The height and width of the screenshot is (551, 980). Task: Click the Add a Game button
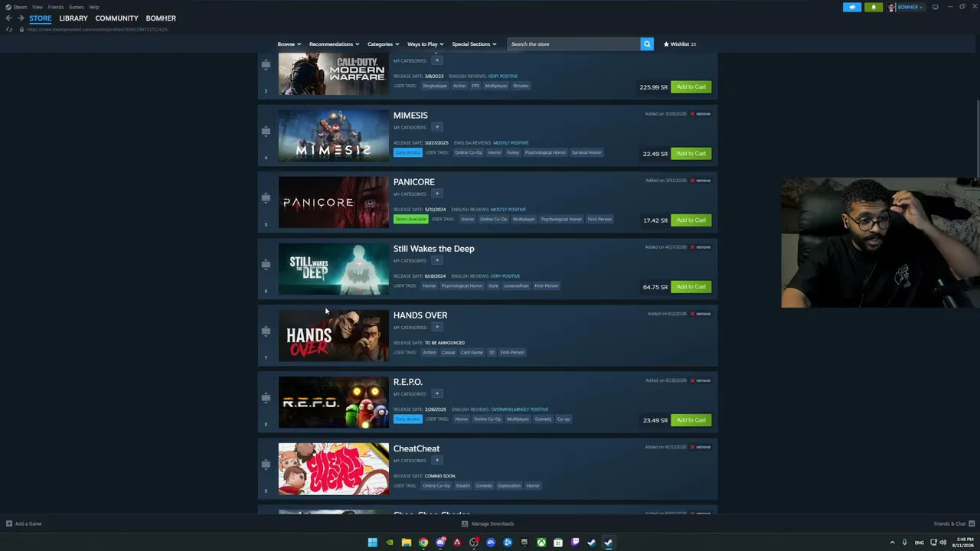pos(24,523)
